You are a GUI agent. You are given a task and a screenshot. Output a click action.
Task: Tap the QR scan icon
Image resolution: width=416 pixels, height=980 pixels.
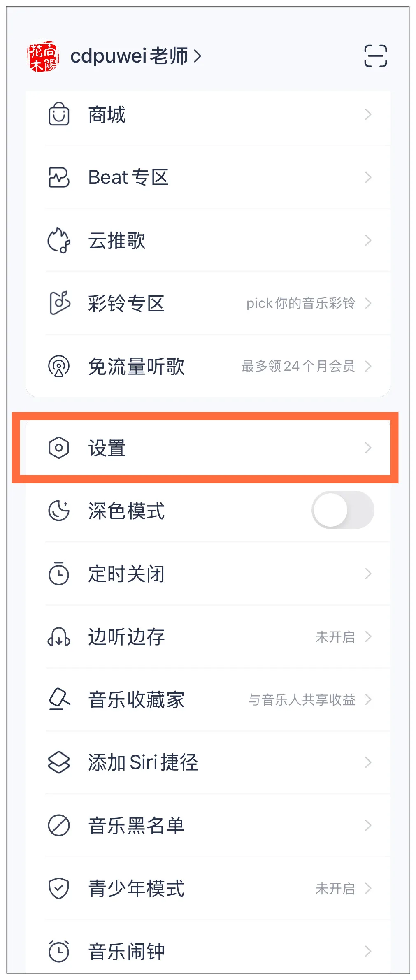[x=375, y=56]
